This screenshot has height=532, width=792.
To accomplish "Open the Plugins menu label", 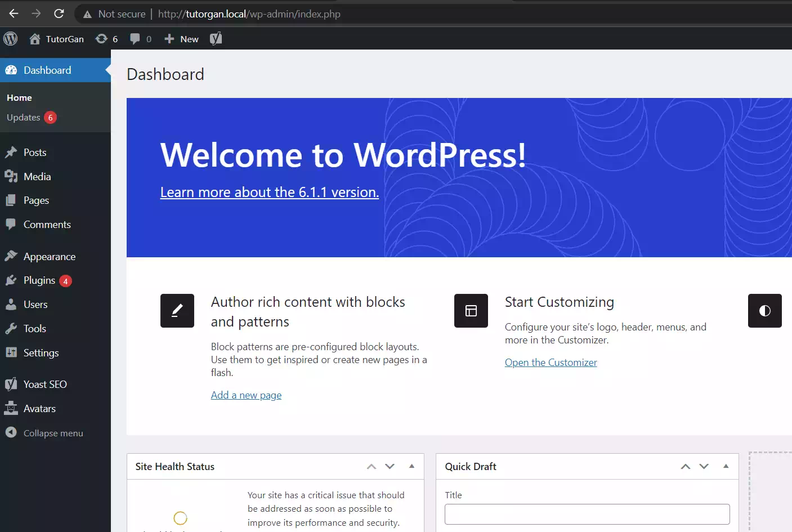I will coord(39,280).
